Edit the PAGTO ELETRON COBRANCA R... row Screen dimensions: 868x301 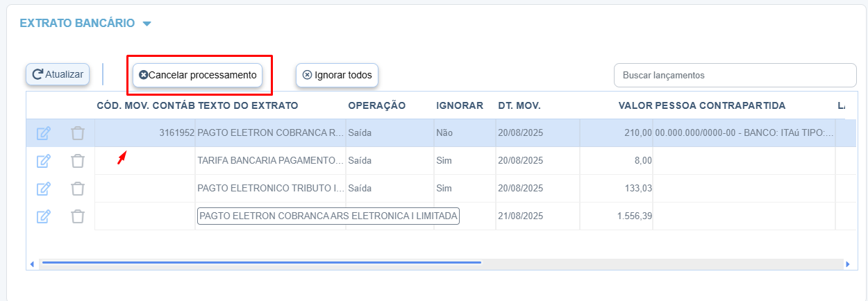point(43,133)
